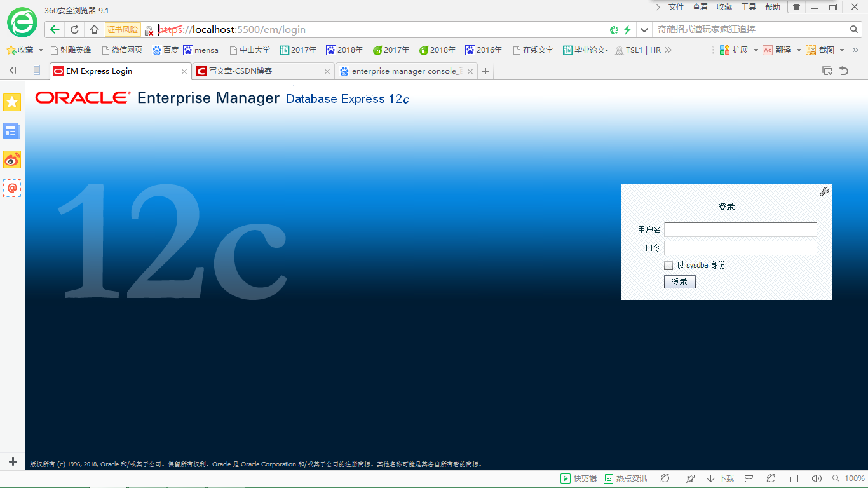Expand the menu bar chevron arrow
The width and height of the screenshot is (868, 488).
point(658,7)
